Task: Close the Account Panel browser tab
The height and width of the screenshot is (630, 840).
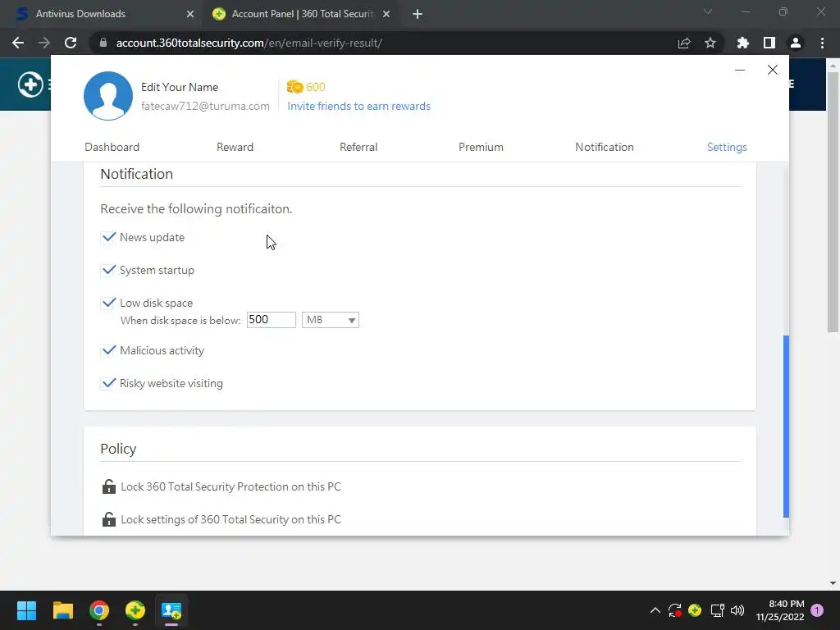Action: click(x=386, y=14)
